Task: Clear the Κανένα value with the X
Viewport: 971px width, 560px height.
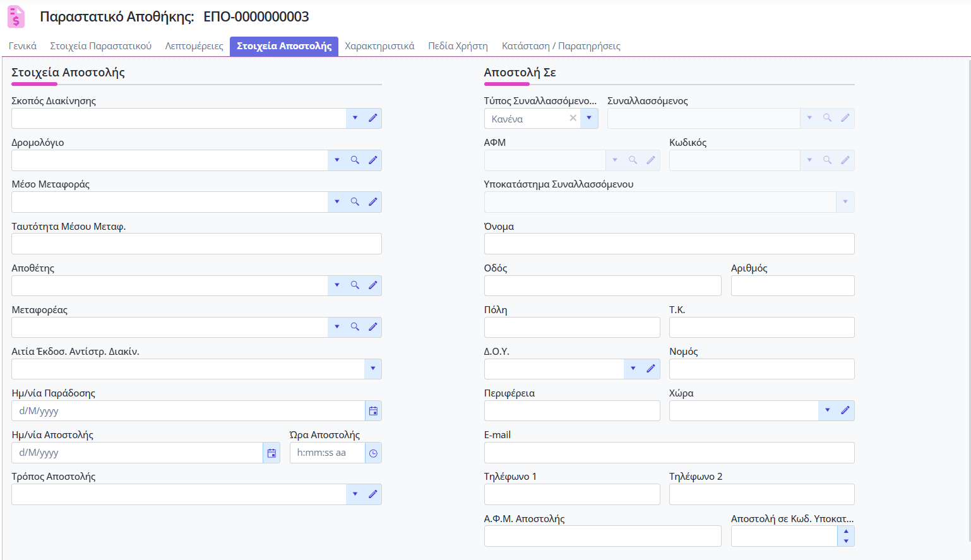Action: [x=573, y=118]
